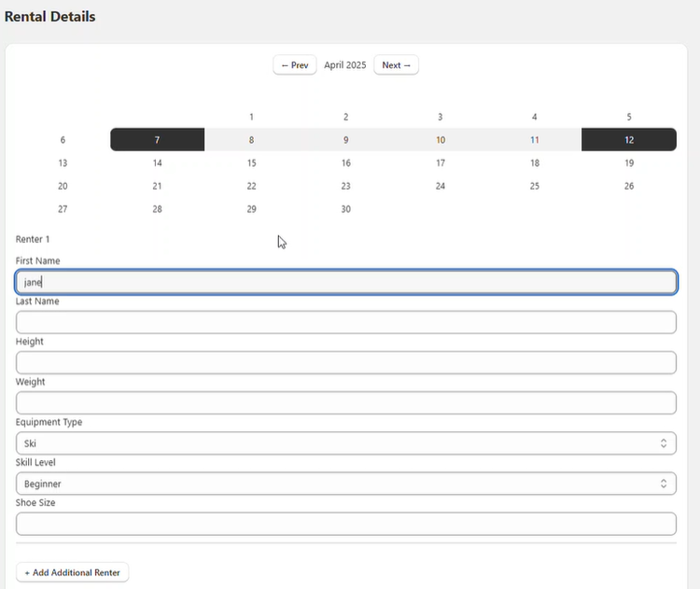700x589 pixels.
Task: Select April 27 on the calendar
Action: point(63,209)
